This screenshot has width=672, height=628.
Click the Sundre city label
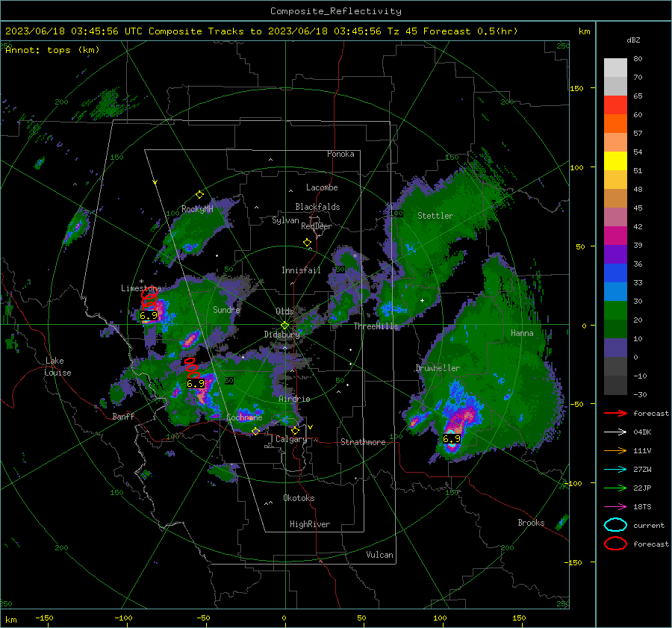coord(226,309)
